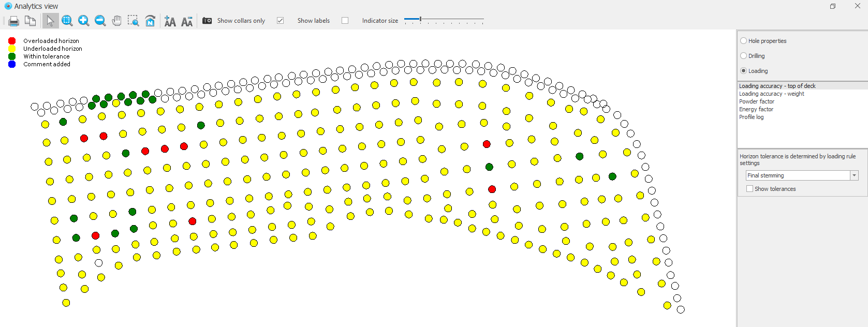Viewport: 868px width, 327px height.
Task: Activate the arrow selection pointer tool
Action: pos(50,21)
